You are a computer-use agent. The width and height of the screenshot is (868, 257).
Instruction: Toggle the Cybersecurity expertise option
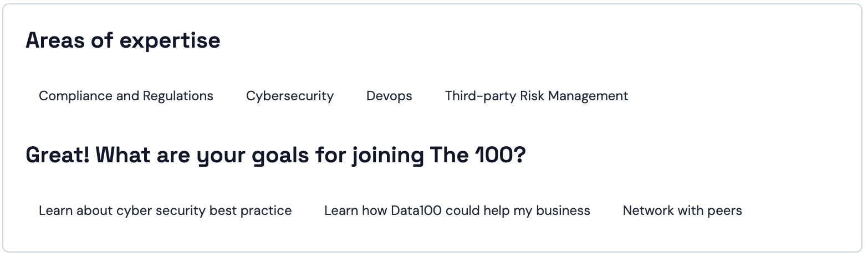coord(290,96)
